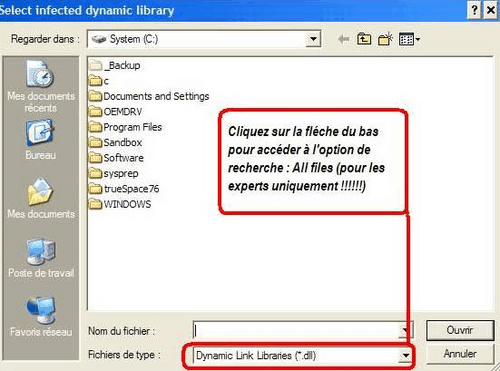
Task: Go up one folder level icon
Action: pos(364,39)
